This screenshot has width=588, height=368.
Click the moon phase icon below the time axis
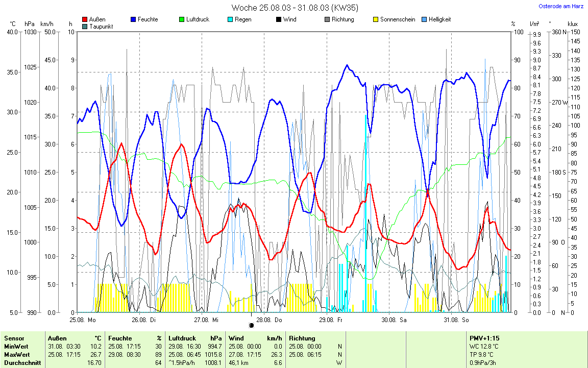251,325
